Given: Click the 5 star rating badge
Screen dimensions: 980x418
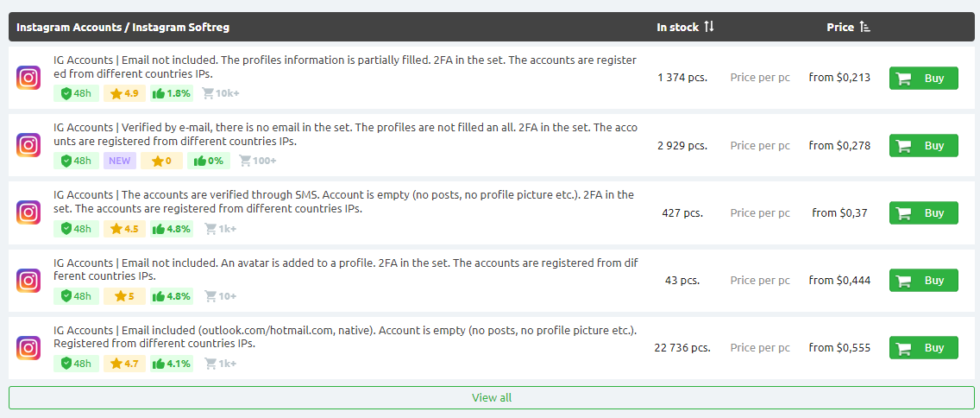Looking at the screenshot, I should [x=124, y=296].
